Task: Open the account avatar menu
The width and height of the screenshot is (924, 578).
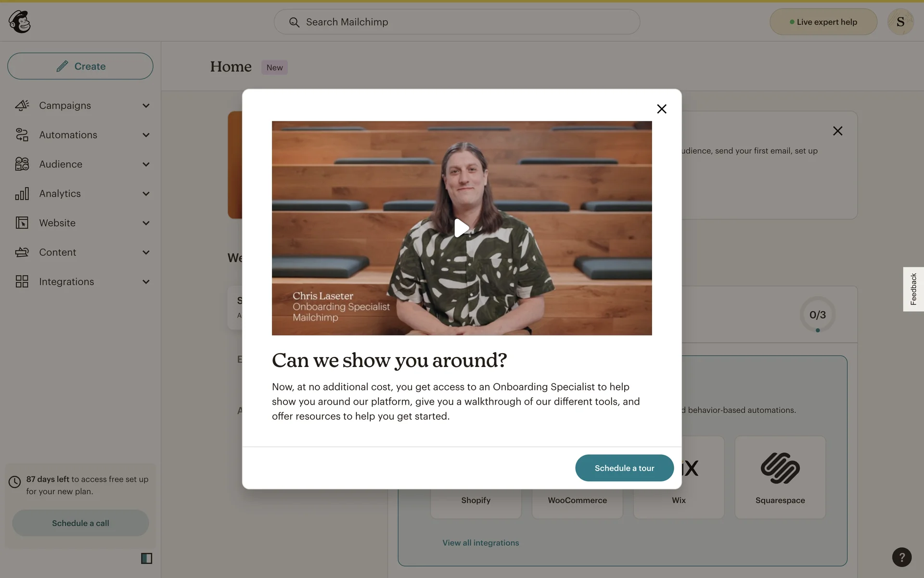Action: (x=900, y=22)
